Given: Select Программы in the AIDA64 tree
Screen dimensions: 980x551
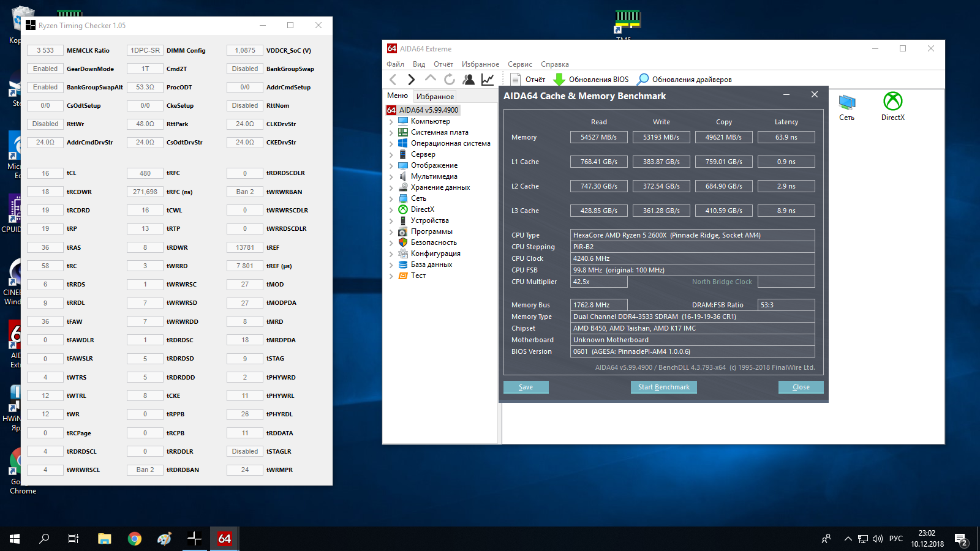Looking at the screenshot, I should point(432,231).
